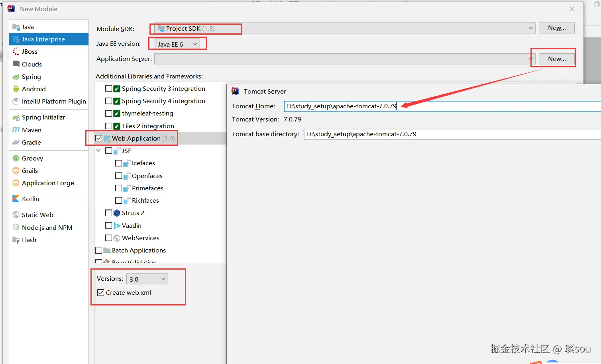Click the JBoss red dotted icon

pos(16,52)
